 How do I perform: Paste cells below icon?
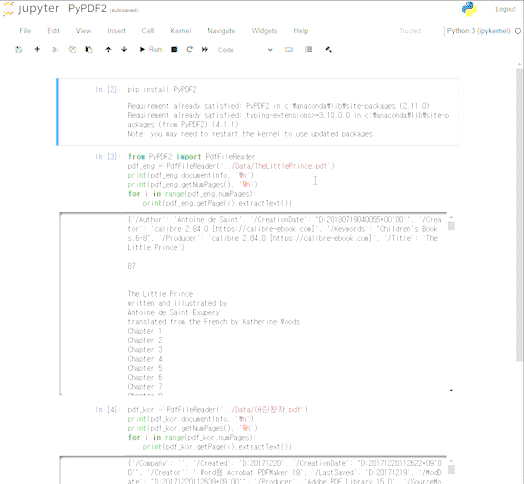[89, 49]
